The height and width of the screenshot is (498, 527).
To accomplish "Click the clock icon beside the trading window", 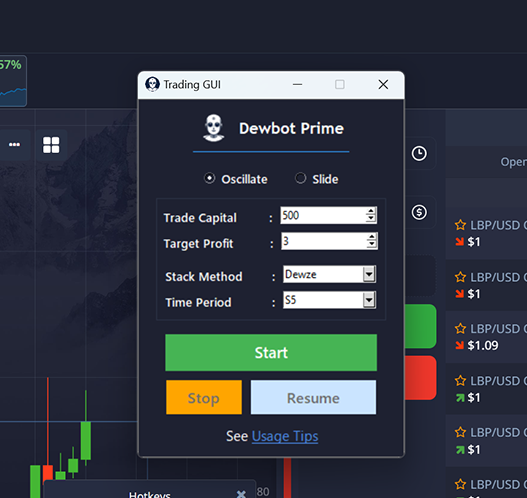I will coord(419,154).
